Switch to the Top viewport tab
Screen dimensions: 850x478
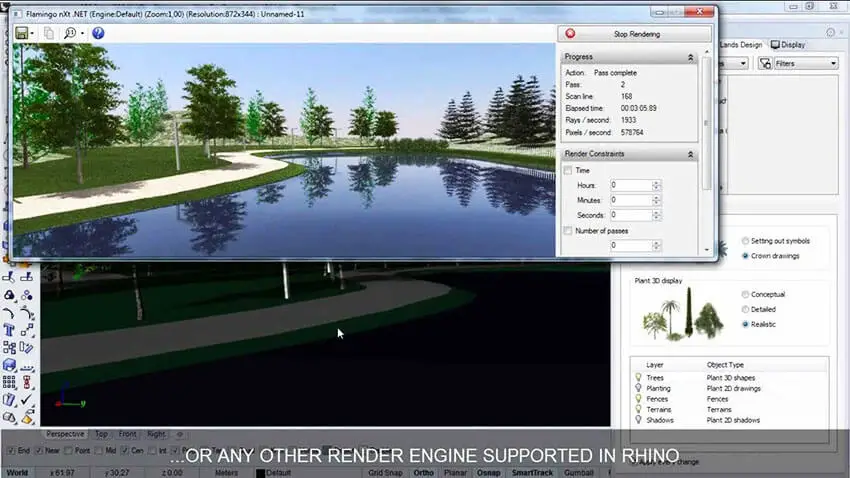(101, 434)
